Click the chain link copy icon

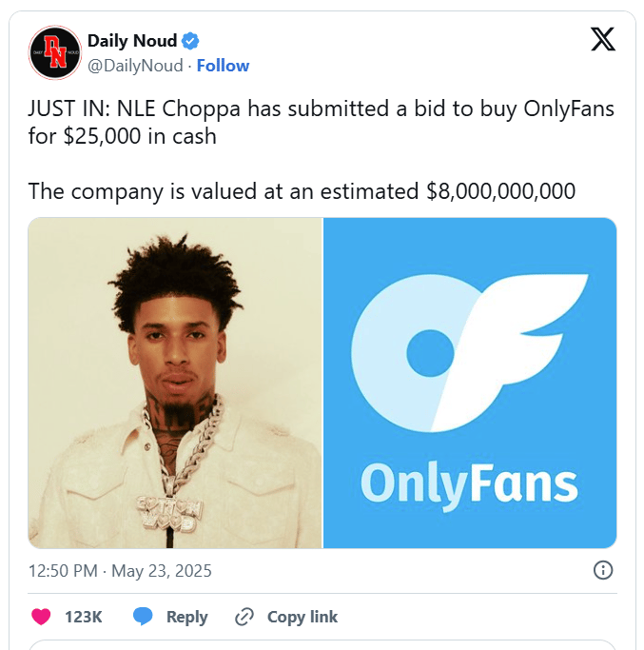click(x=244, y=617)
